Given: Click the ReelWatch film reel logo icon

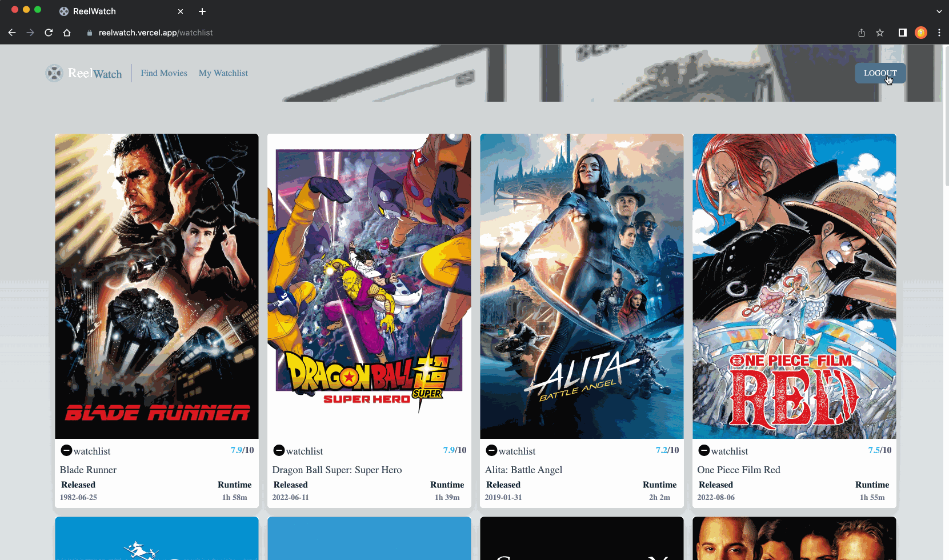Looking at the screenshot, I should click(54, 73).
